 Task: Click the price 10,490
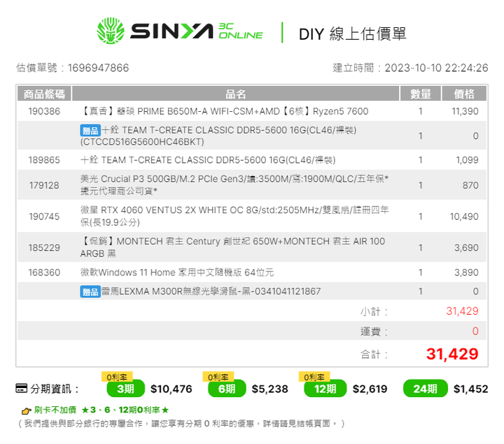464,216
